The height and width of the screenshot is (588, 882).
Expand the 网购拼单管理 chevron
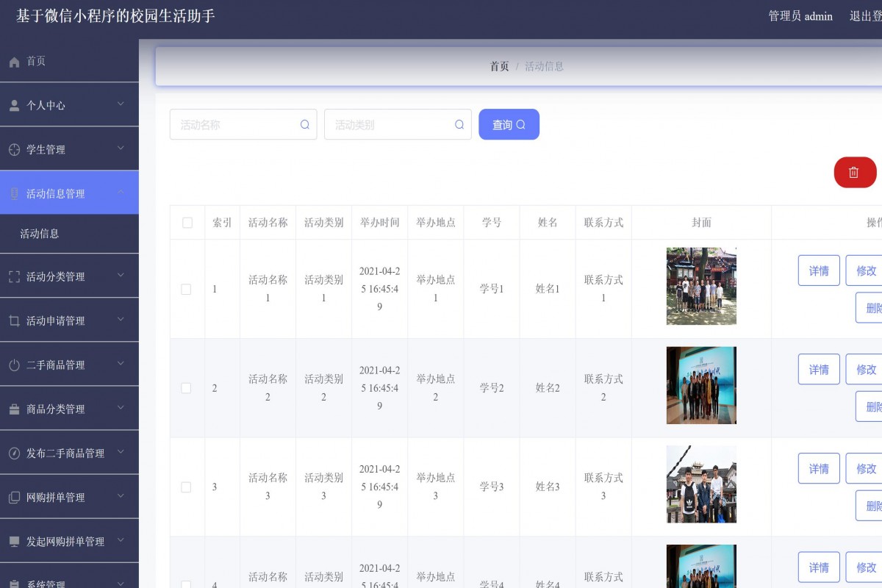point(121,496)
